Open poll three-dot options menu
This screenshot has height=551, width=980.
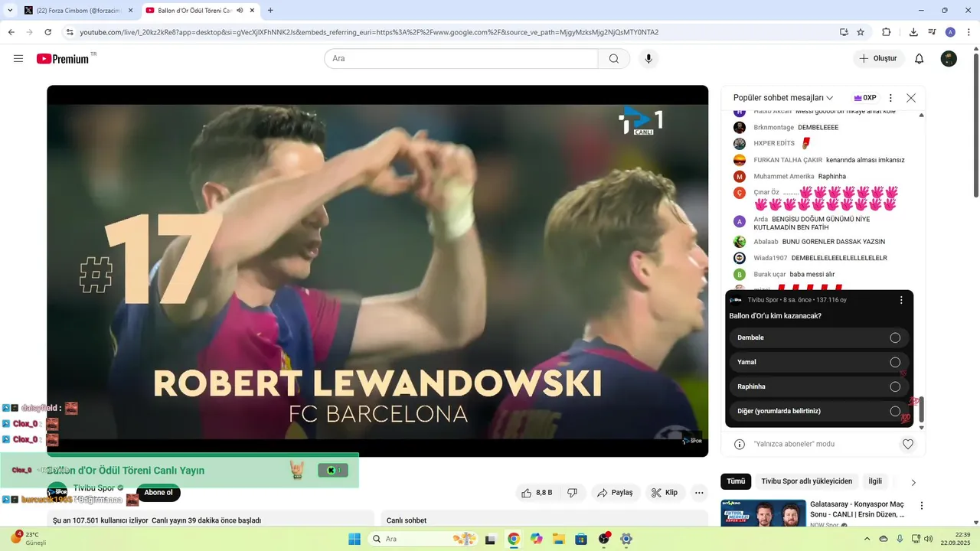pyautogui.click(x=901, y=300)
